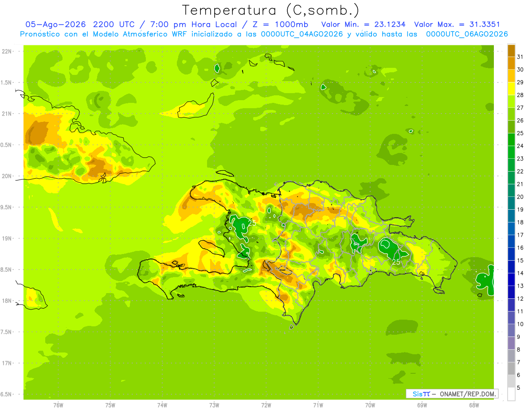
Task: Click latitude axis label 20N
Action: [x=6, y=176]
